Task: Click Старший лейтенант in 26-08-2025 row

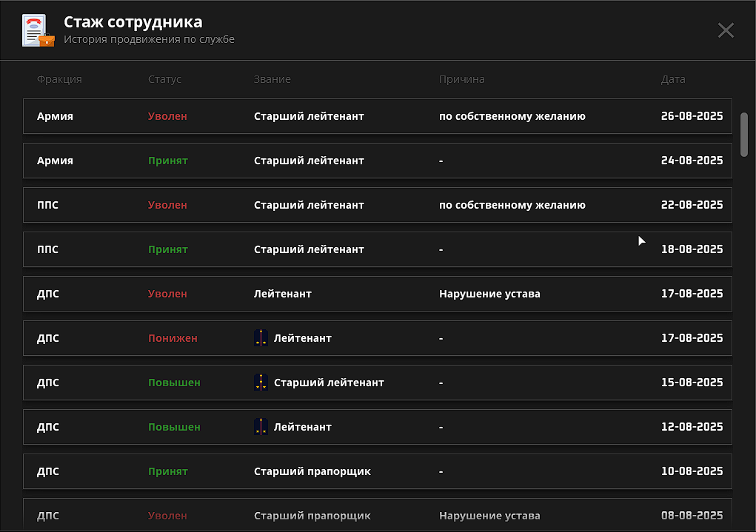Action: (309, 116)
